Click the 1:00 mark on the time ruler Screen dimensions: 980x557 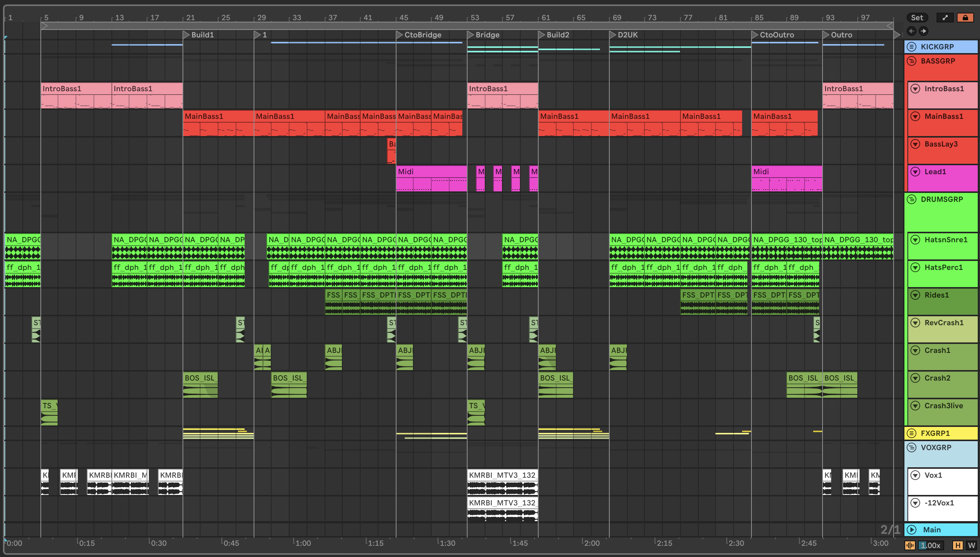tap(303, 543)
